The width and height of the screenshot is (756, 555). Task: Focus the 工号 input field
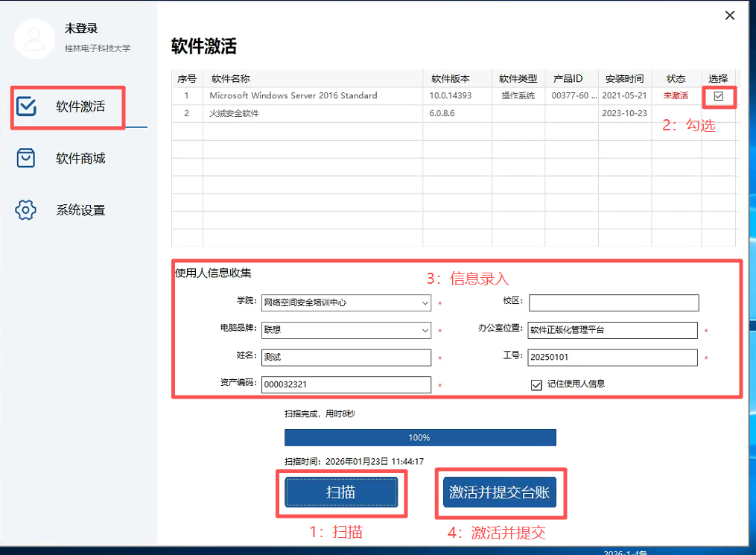pyautogui.click(x=612, y=358)
